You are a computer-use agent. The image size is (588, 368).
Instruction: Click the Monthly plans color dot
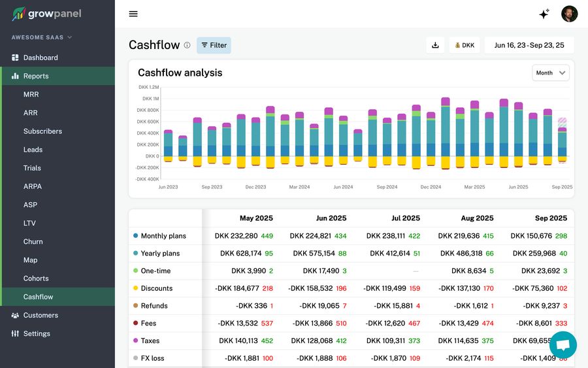135,236
